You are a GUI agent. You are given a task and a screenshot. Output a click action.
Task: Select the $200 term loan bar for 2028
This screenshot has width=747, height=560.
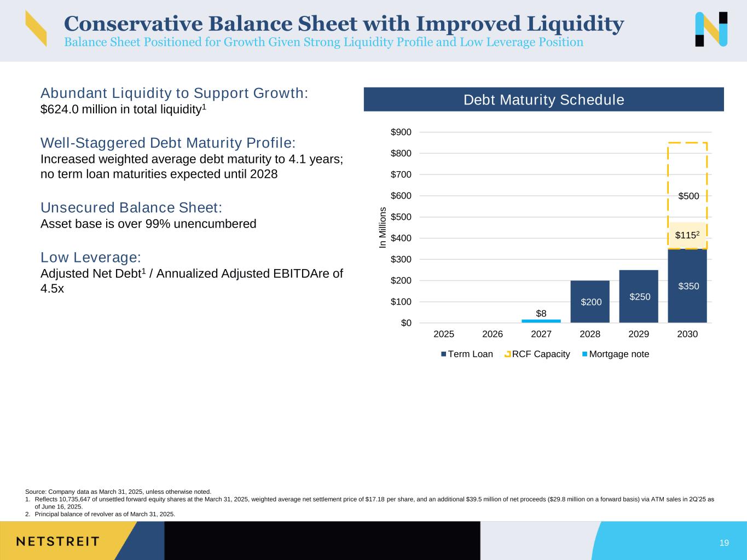(x=589, y=301)
